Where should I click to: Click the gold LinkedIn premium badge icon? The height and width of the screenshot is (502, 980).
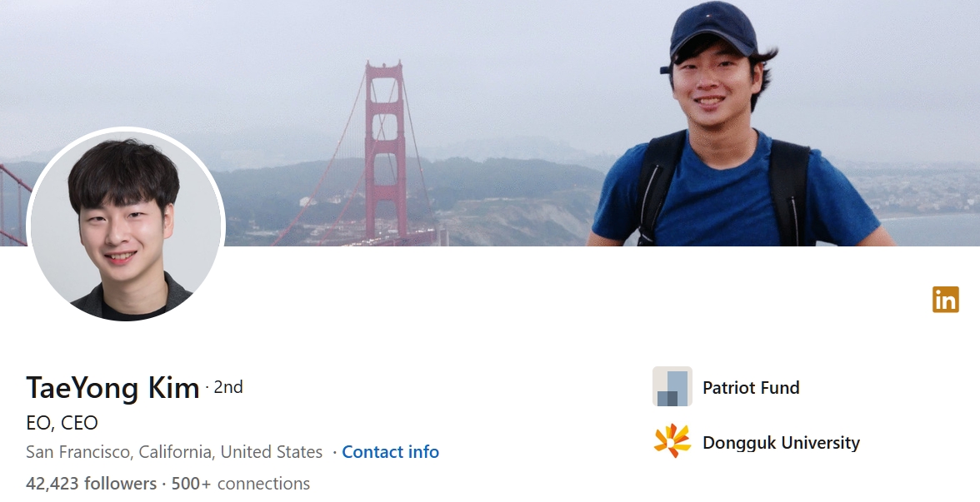tap(946, 299)
